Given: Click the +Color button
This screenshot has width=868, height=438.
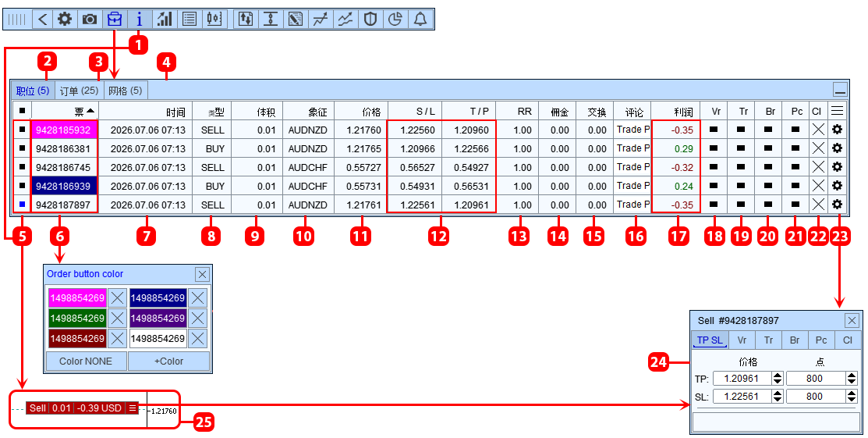Looking at the screenshot, I should [168, 361].
